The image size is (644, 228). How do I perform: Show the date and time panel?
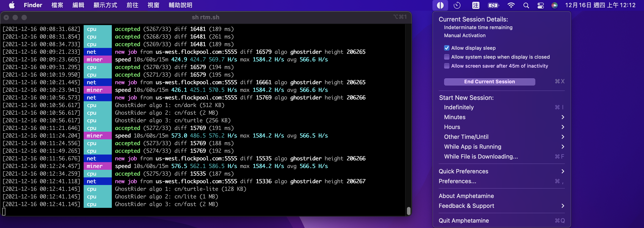coord(600,5)
